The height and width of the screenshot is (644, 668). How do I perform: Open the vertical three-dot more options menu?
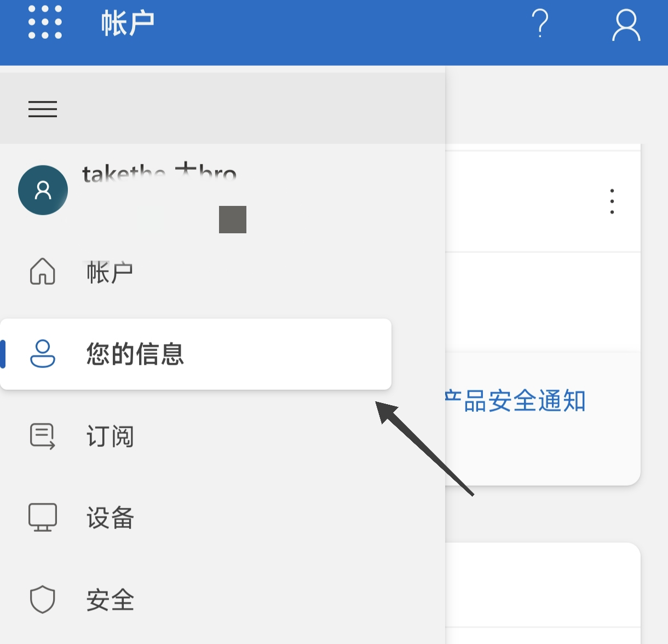(612, 202)
